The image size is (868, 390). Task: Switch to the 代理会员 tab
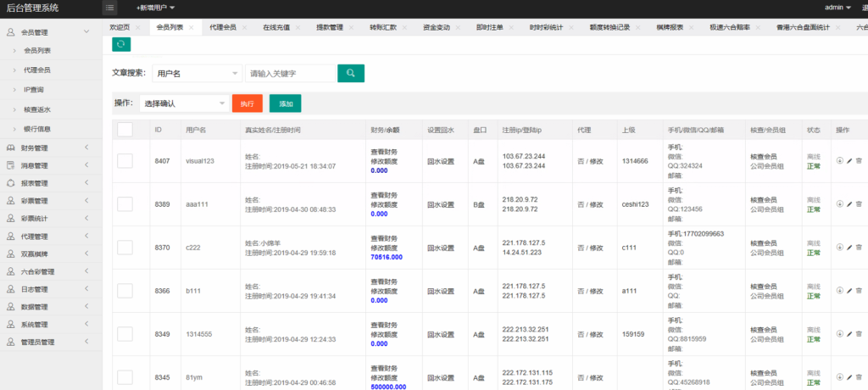click(223, 27)
